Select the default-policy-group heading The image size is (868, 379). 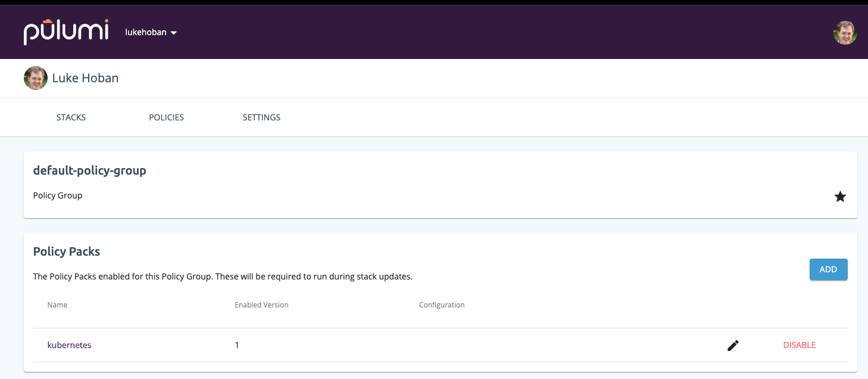pyautogui.click(x=90, y=170)
